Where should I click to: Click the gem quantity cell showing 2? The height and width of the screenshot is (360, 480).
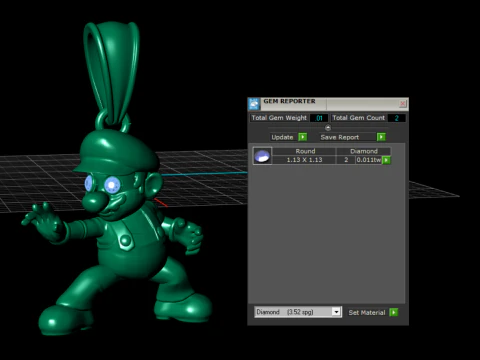click(x=346, y=160)
